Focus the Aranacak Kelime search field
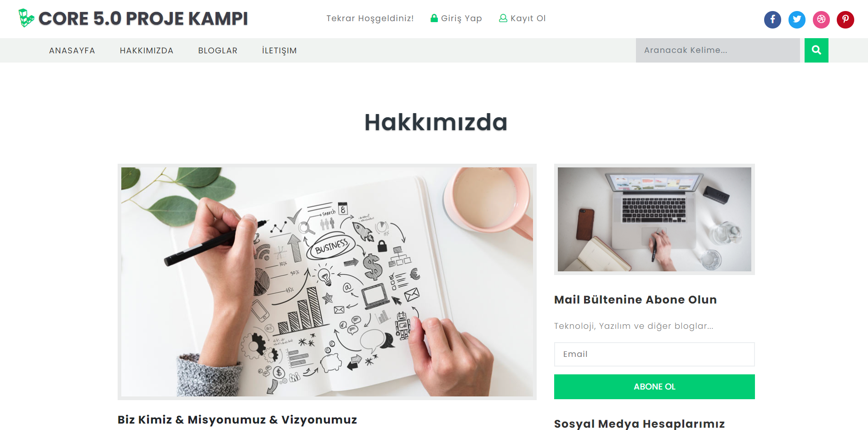Screen dimensions: 868x430 click(x=718, y=50)
